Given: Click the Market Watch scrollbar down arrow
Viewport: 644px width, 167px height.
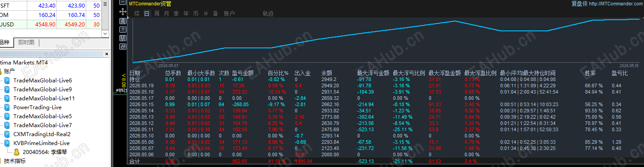Looking at the screenshot, I should point(105,34).
